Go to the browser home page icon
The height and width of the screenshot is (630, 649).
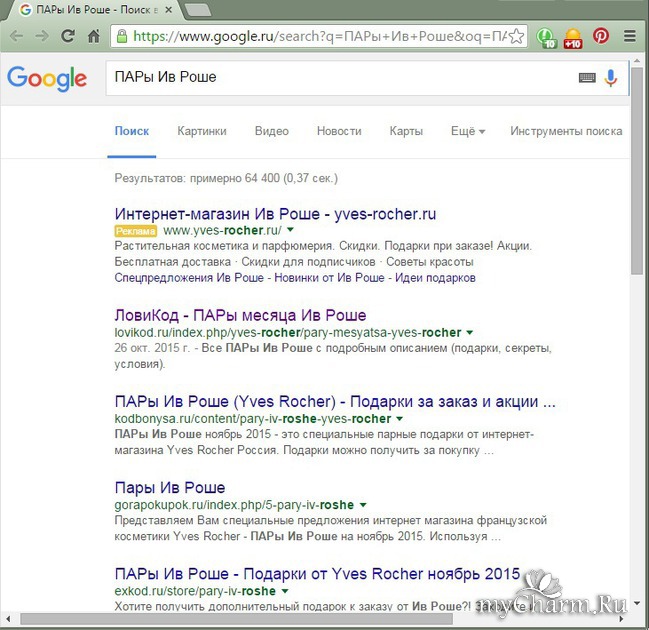tap(94, 36)
